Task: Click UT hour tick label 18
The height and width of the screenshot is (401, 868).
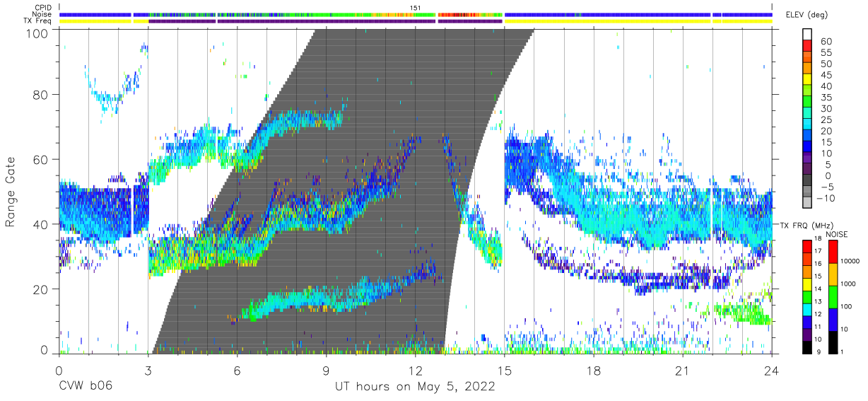Action: pos(593,370)
